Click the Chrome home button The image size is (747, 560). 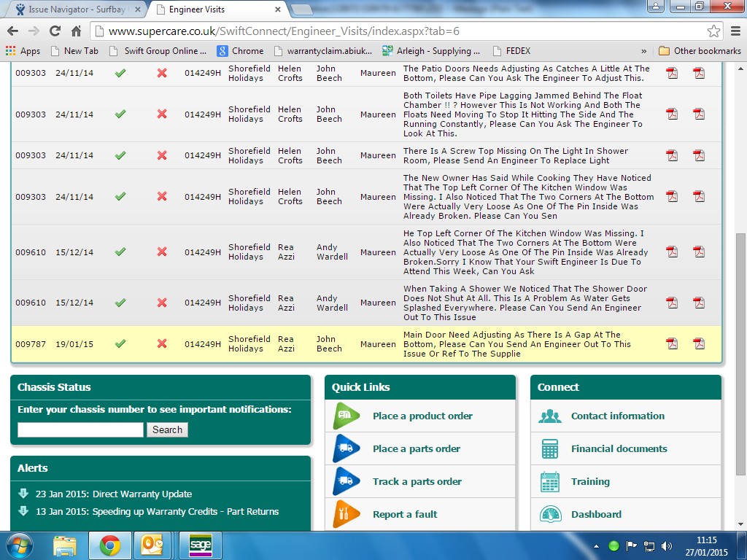76,31
